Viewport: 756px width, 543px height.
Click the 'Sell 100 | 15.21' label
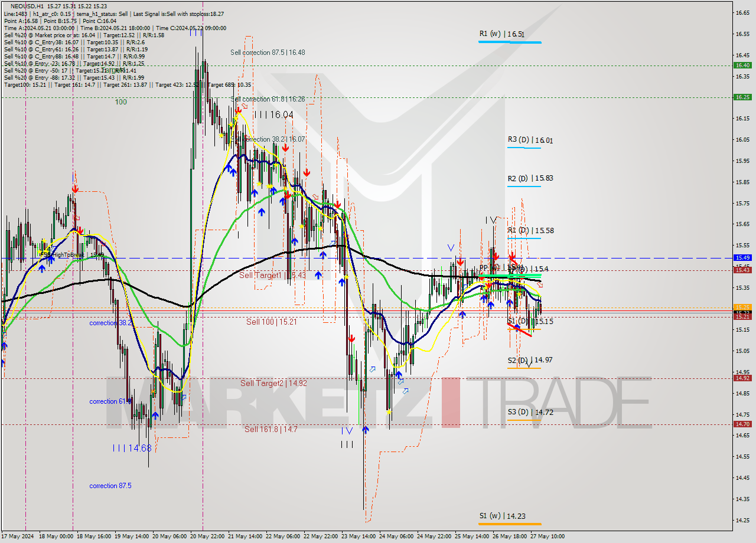(272, 322)
